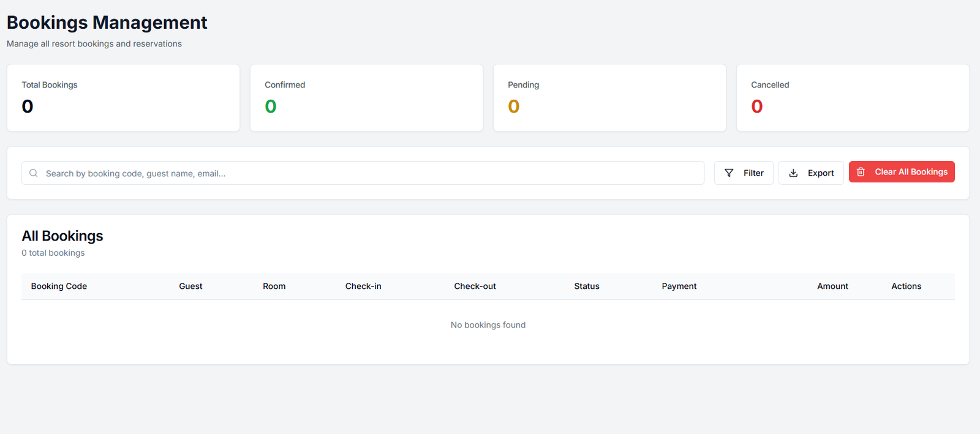Image resolution: width=980 pixels, height=434 pixels.
Task: Click the Booking Code column header
Action: click(59, 286)
